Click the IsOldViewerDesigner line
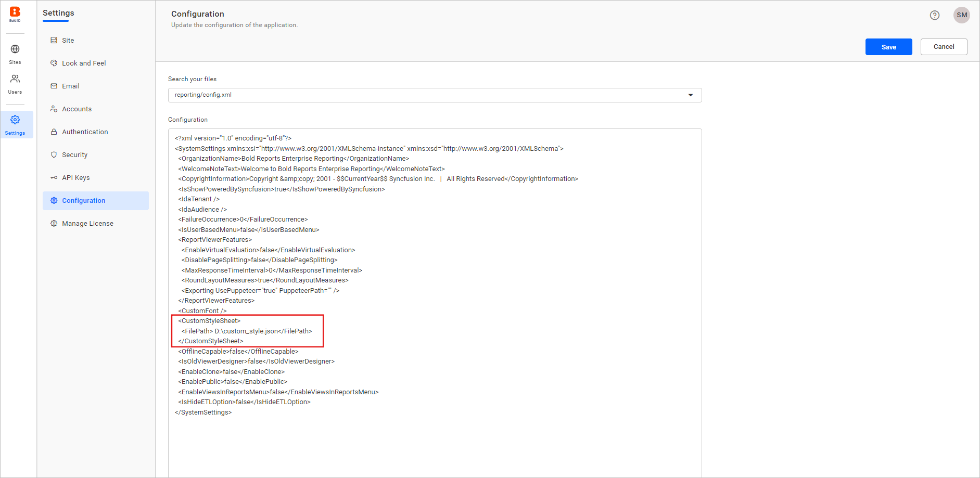The width and height of the screenshot is (980, 478). point(257,361)
